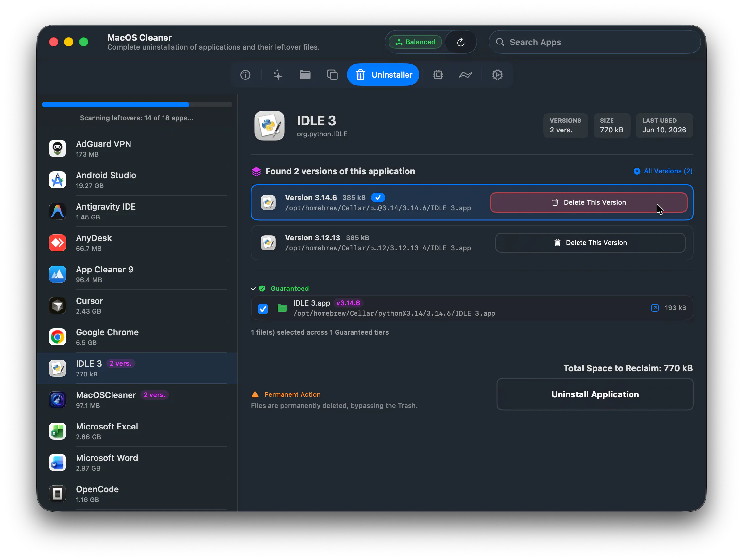Select MacOSCleaner in app list

pos(138,400)
